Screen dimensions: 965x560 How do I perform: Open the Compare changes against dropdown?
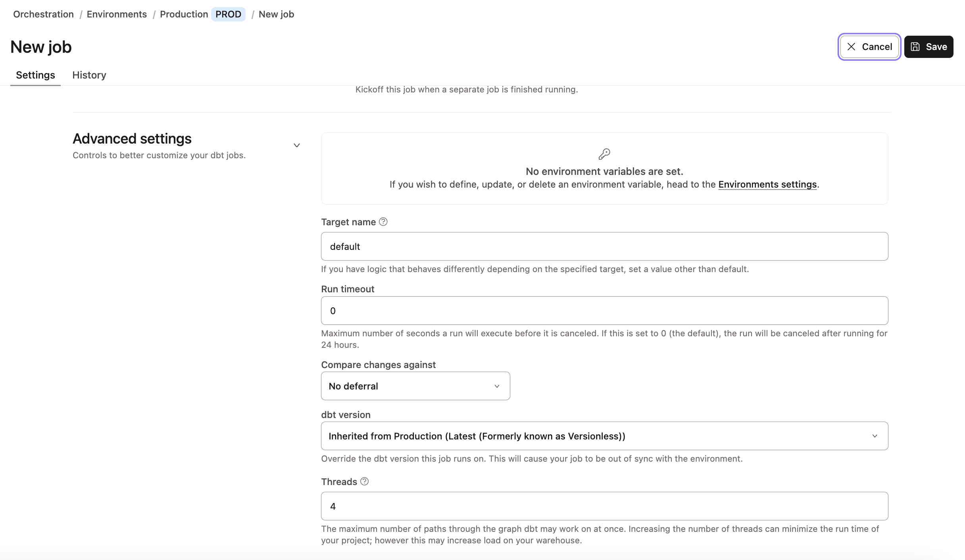pyautogui.click(x=415, y=385)
